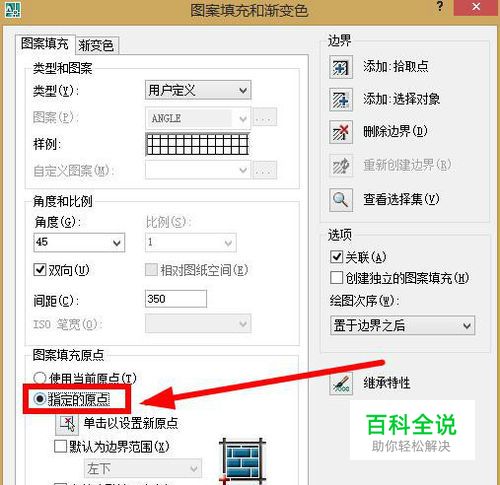Screen dimensions: 500x485
Task: Uncheck the 关联(A) option
Action: pos(336,257)
